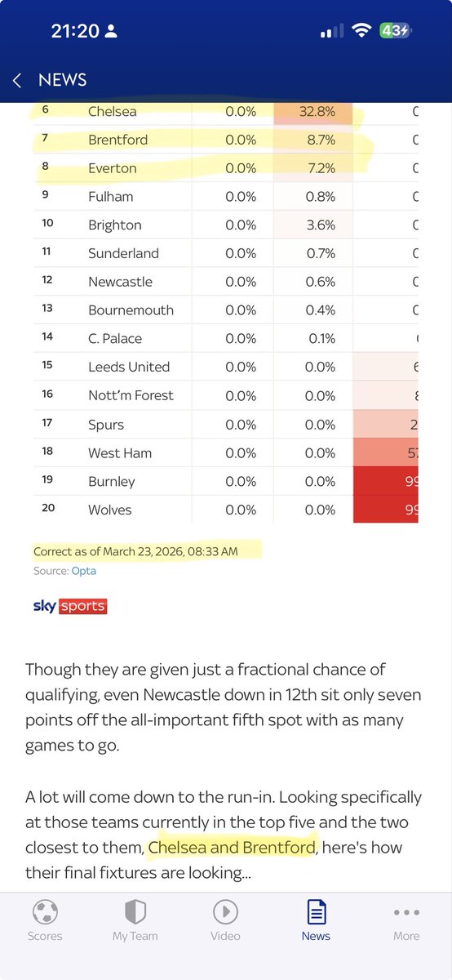Image resolution: width=452 pixels, height=980 pixels.
Task: Select the Chelsea table row
Action: (x=226, y=111)
